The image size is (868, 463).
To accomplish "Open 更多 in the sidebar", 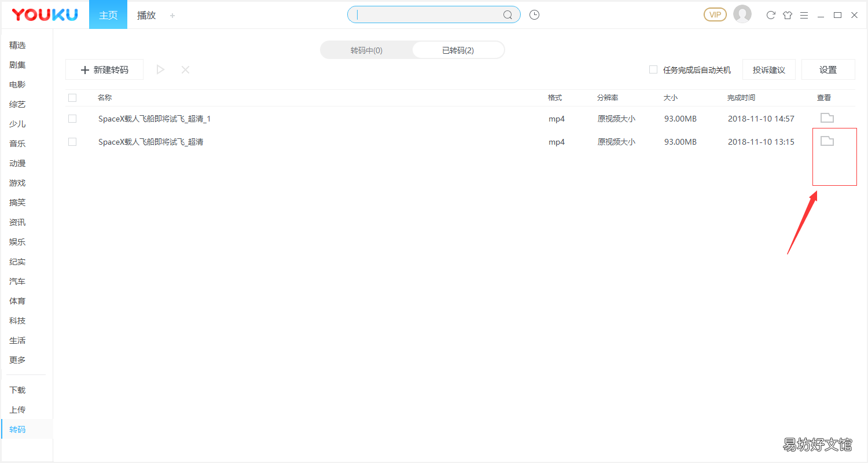I will [x=17, y=360].
